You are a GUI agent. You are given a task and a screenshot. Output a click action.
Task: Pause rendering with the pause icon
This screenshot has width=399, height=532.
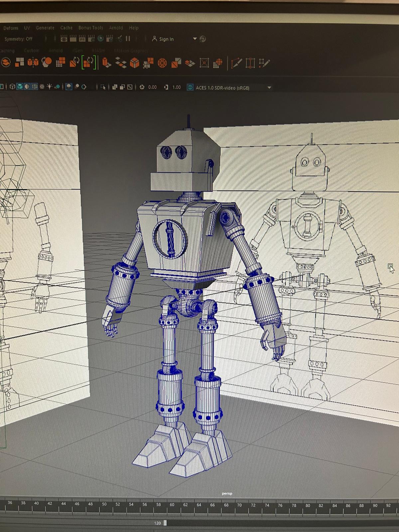(x=128, y=39)
